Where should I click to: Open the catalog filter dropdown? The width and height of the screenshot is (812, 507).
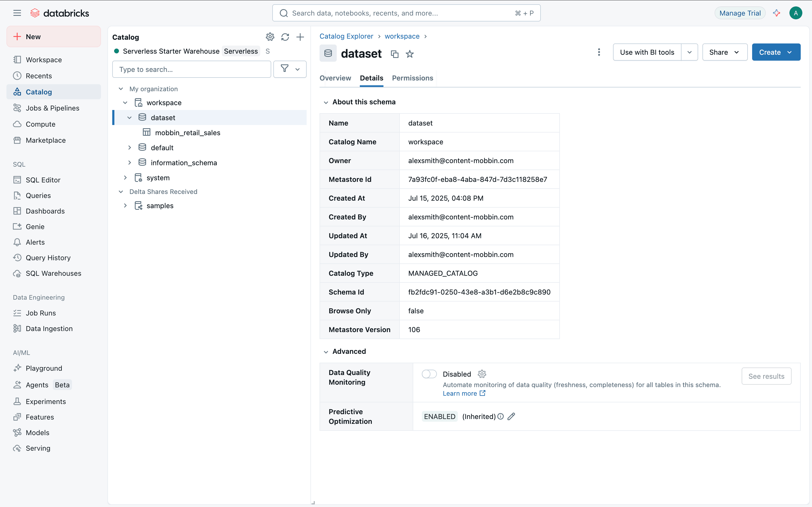pyautogui.click(x=289, y=69)
